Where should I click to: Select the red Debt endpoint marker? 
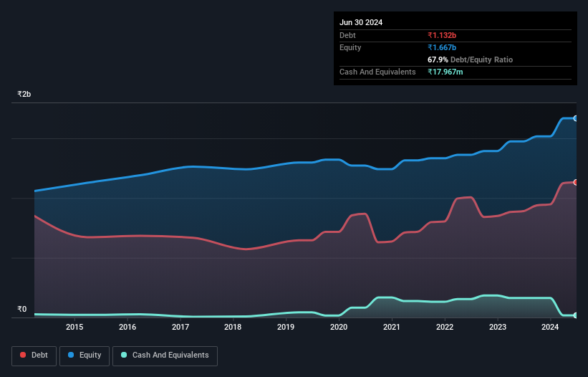[576, 182]
